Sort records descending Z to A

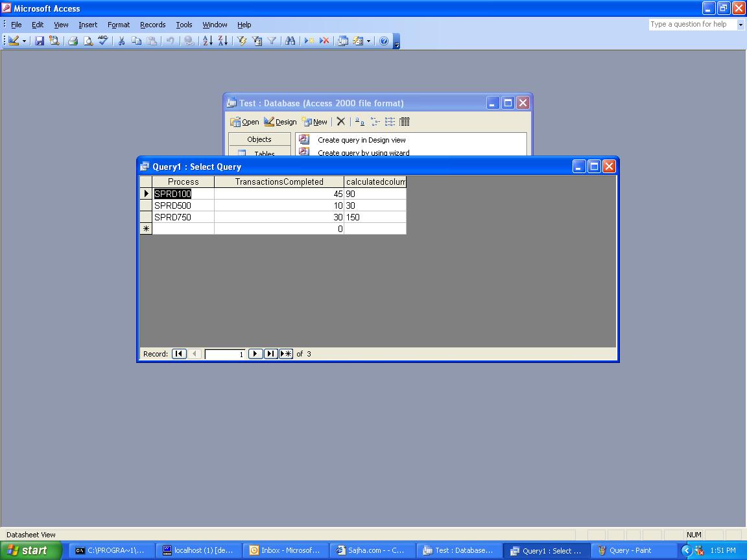[x=222, y=41]
